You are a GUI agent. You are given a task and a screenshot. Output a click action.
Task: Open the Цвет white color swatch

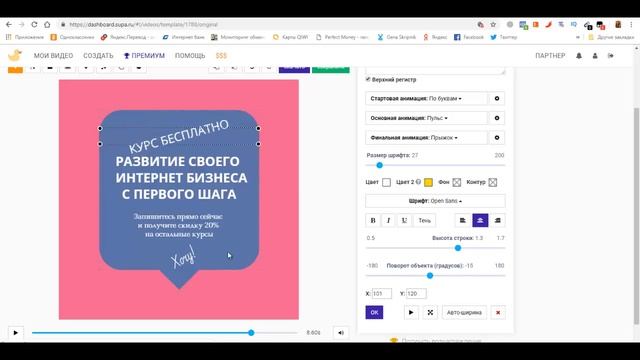[387, 182]
